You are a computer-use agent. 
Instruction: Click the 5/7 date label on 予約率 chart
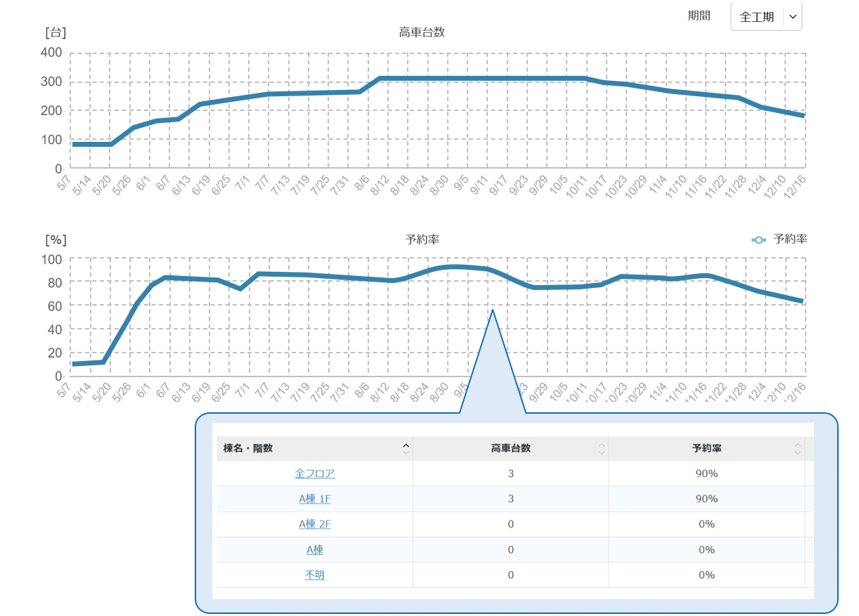click(x=64, y=390)
